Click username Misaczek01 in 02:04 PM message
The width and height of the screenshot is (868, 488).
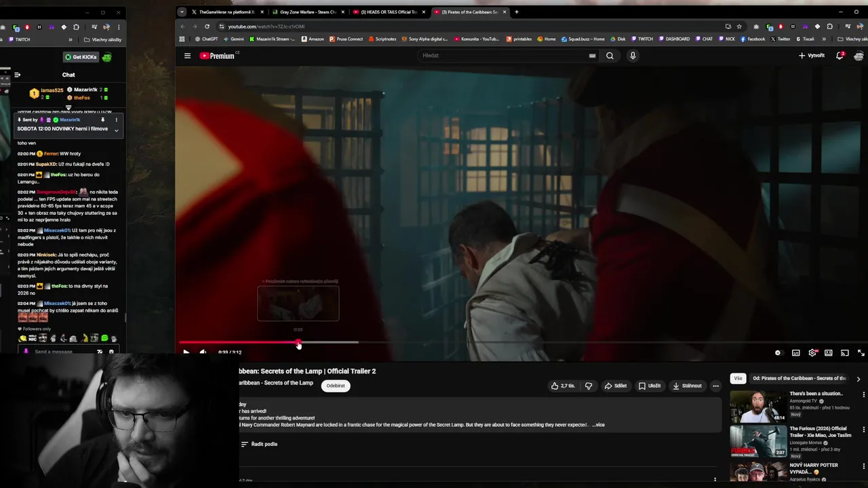point(57,304)
